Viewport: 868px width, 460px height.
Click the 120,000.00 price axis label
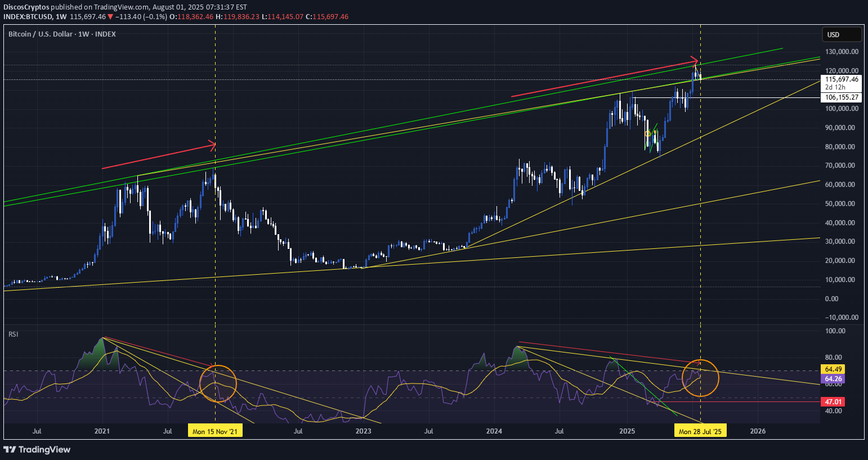click(x=842, y=71)
